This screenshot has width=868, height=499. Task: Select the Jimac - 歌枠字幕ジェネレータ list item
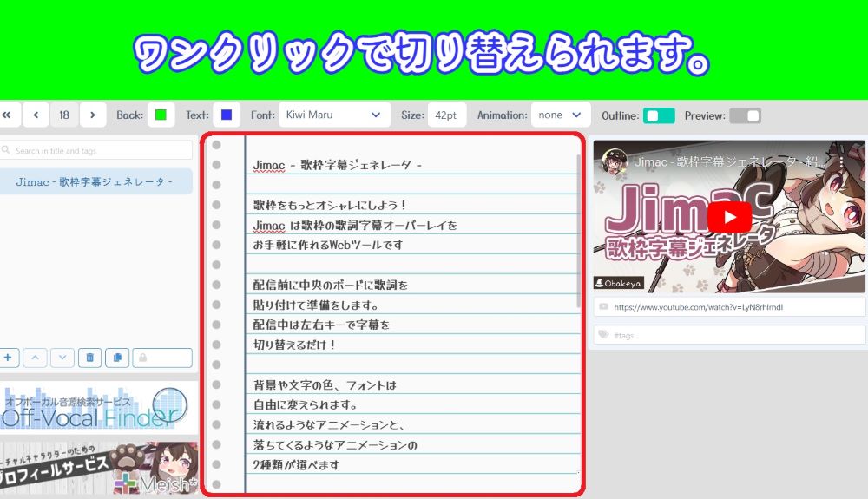tap(95, 181)
